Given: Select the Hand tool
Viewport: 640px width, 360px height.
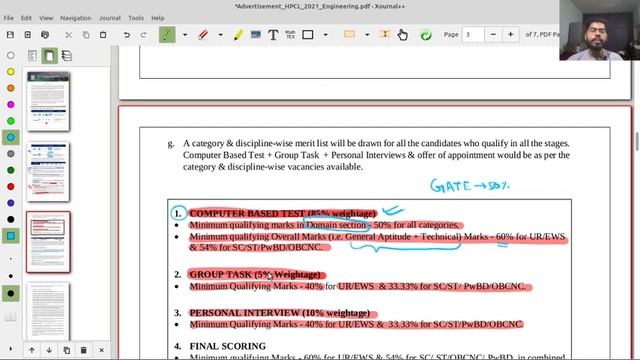Looking at the screenshot, I should click(x=402, y=35).
